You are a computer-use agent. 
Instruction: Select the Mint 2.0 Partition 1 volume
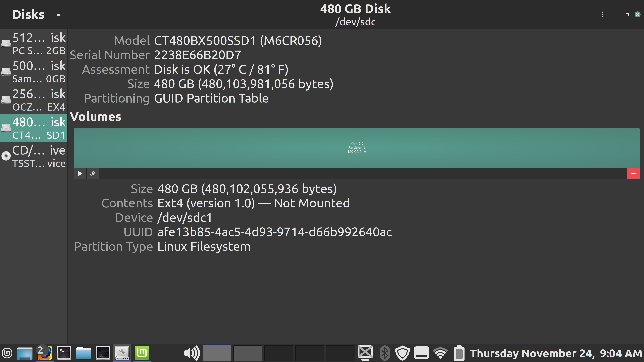357,148
